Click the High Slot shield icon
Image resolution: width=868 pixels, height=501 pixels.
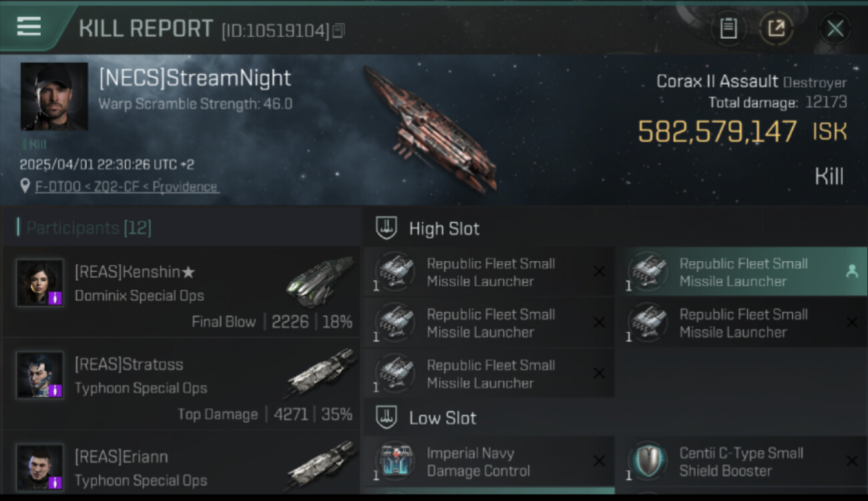coord(387,228)
